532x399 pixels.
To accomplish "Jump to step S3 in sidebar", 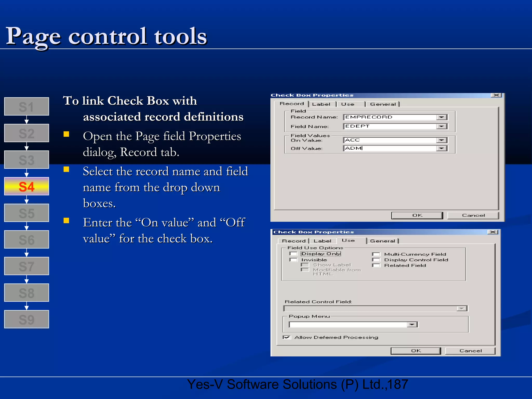I will 26,159.
